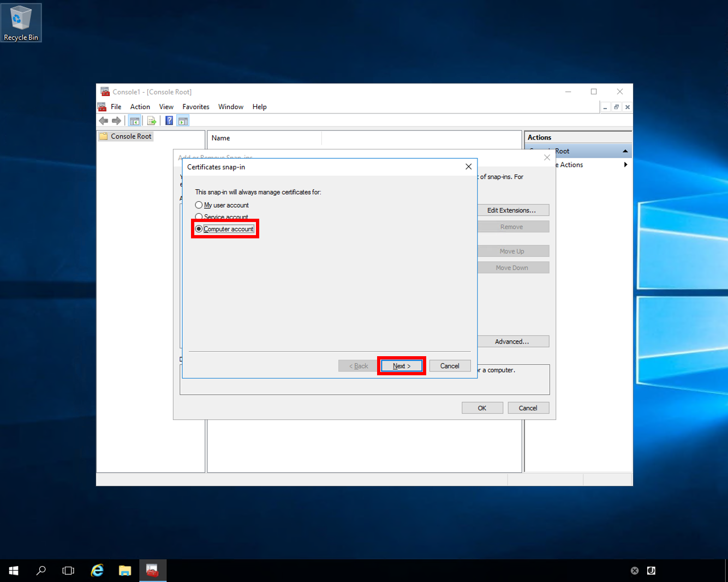Open the Help menu

point(260,106)
